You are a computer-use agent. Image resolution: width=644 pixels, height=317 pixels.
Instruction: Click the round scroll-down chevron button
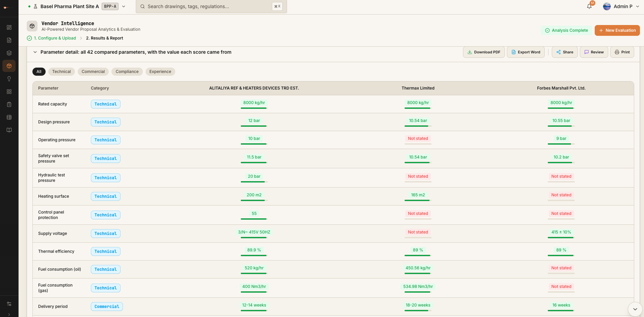635,309
